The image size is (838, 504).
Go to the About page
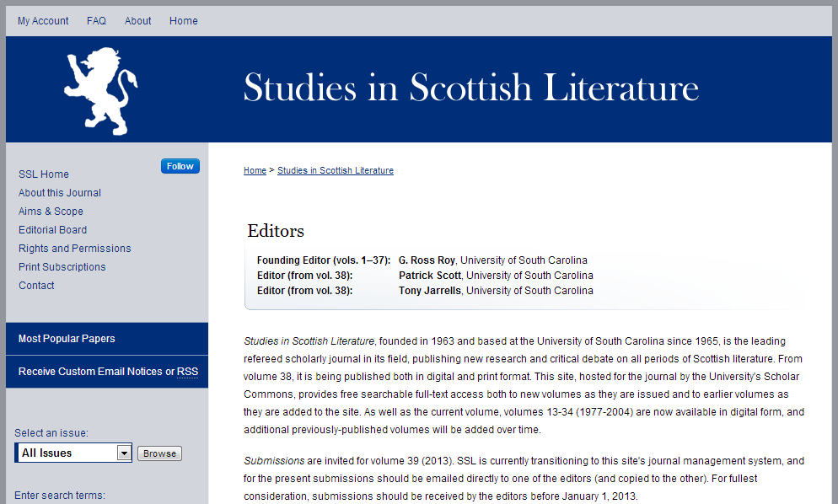tap(138, 21)
